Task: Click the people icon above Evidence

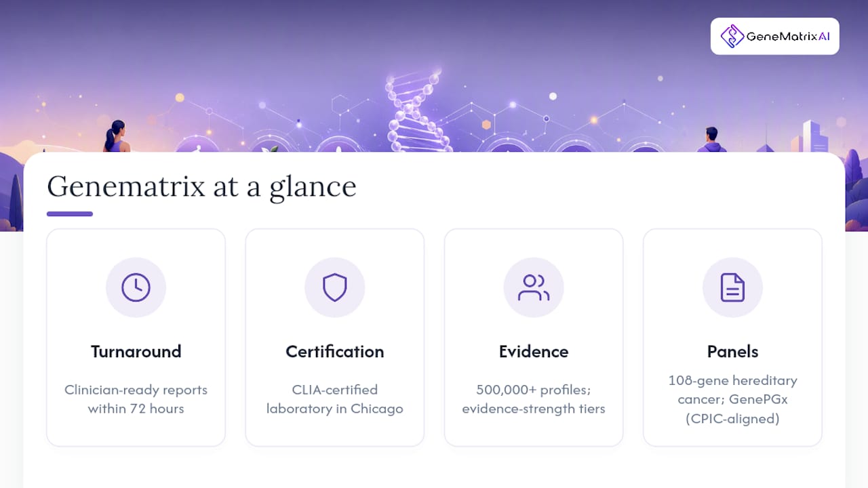Action: [x=533, y=287]
